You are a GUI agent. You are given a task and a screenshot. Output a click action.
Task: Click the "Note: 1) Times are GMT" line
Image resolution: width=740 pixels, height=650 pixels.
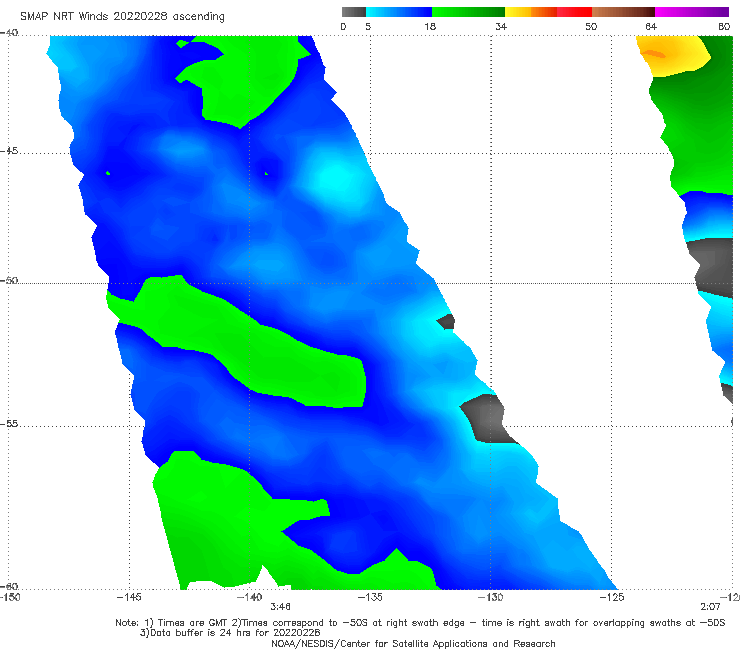(420, 623)
